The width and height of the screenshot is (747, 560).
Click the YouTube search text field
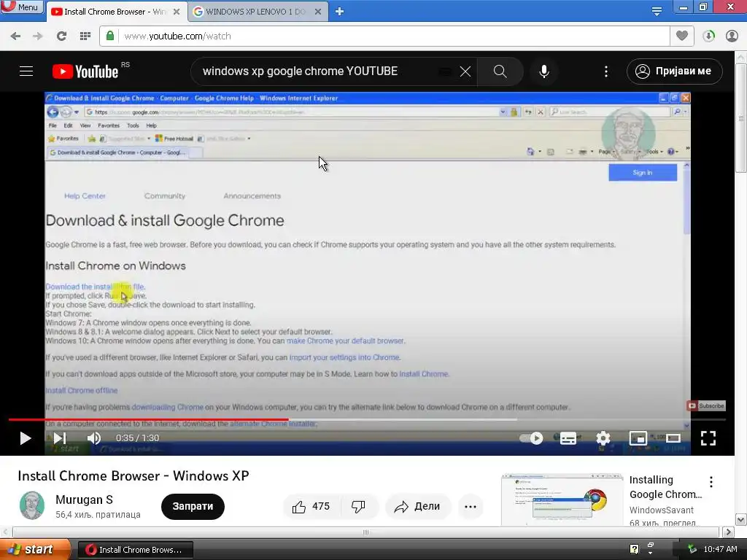coord(320,71)
